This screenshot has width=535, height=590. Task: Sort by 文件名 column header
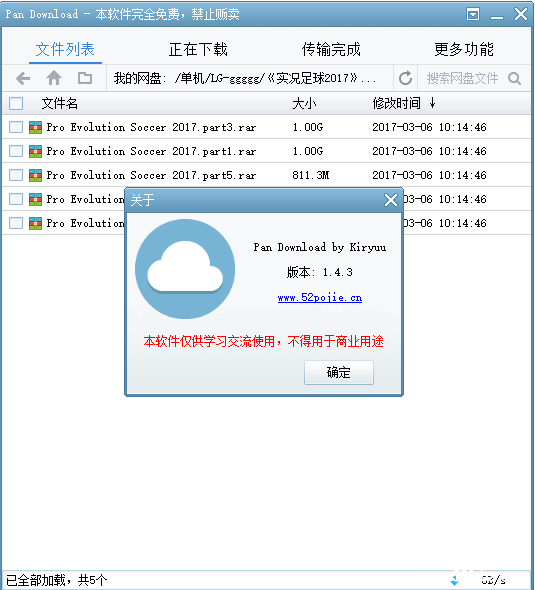click(x=59, y=103)
